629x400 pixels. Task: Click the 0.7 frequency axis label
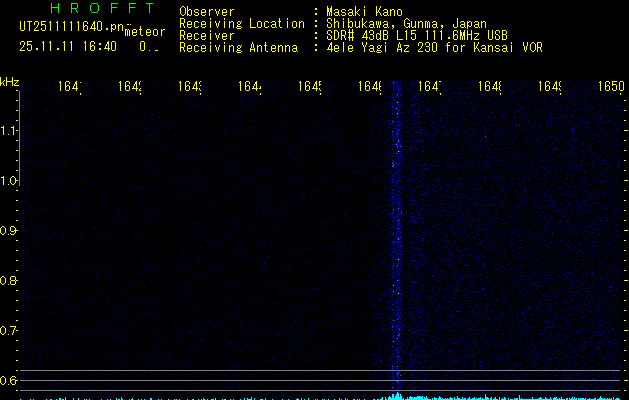(x=7, y=331)
